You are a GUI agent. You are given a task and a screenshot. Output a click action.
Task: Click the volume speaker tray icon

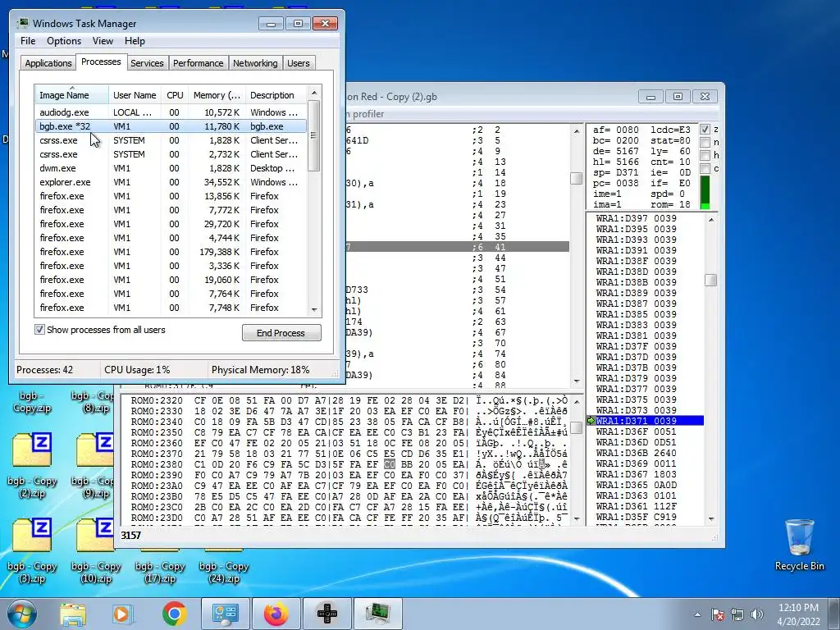[x=757, y=614]
